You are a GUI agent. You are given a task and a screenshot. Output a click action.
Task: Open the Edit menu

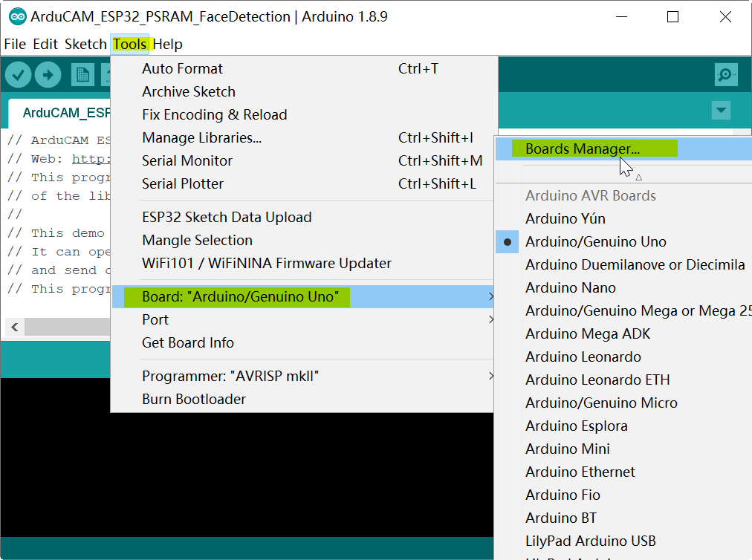[45, 44]
